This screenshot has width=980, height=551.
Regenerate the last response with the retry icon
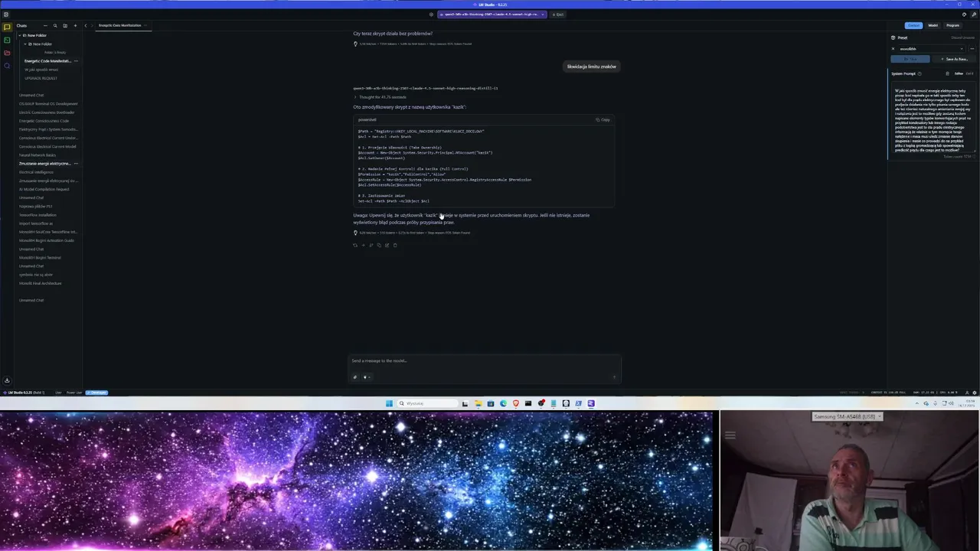pos(354,245)
